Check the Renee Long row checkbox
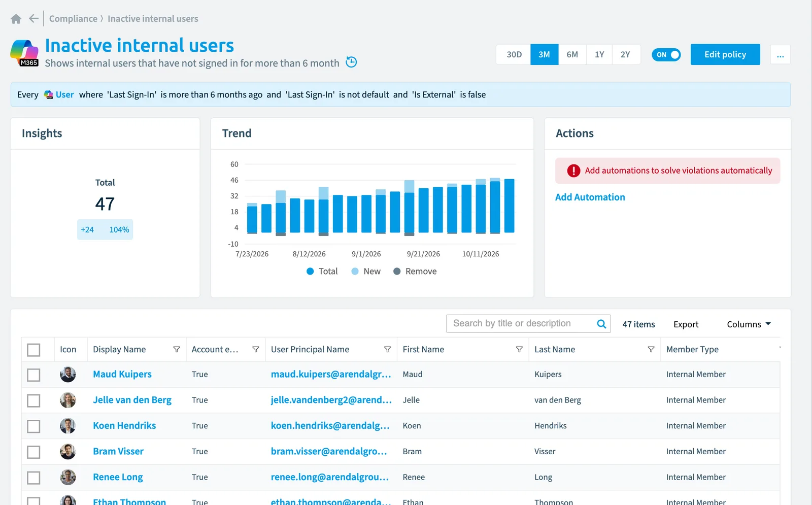This screenshot has width=812, height=505. tap(33, 478)
